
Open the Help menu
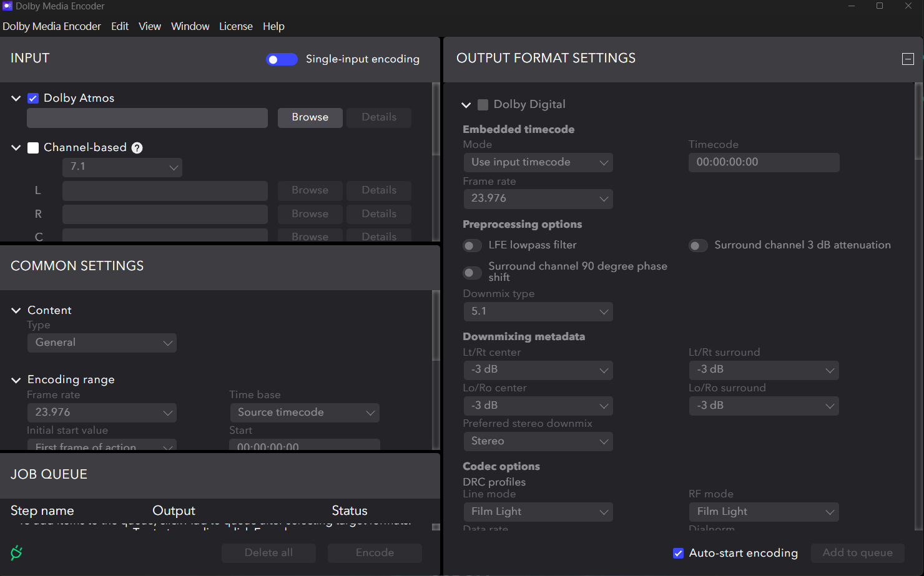(x=273, y=26)
